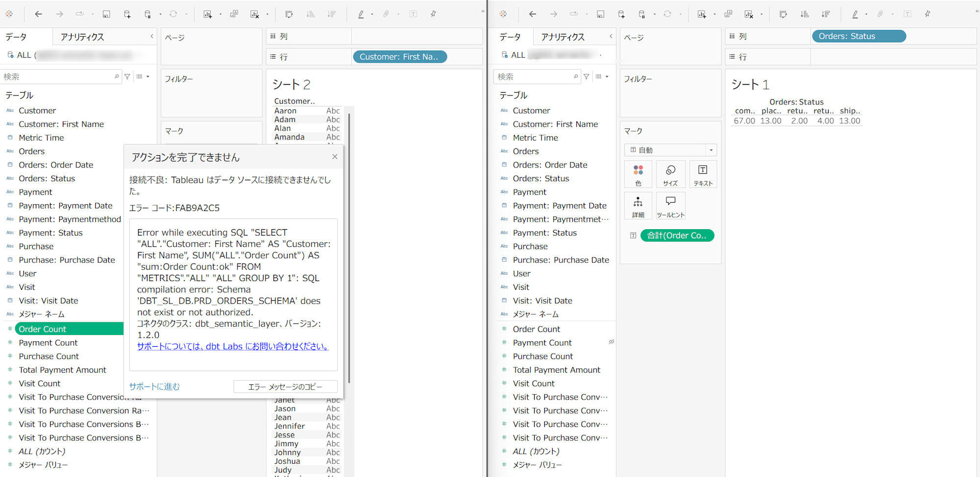Viewport: 980px width, 477px height.
Task: Switch to アナリティクス tab in Sheet 1 window
Action: coord(563,37)
